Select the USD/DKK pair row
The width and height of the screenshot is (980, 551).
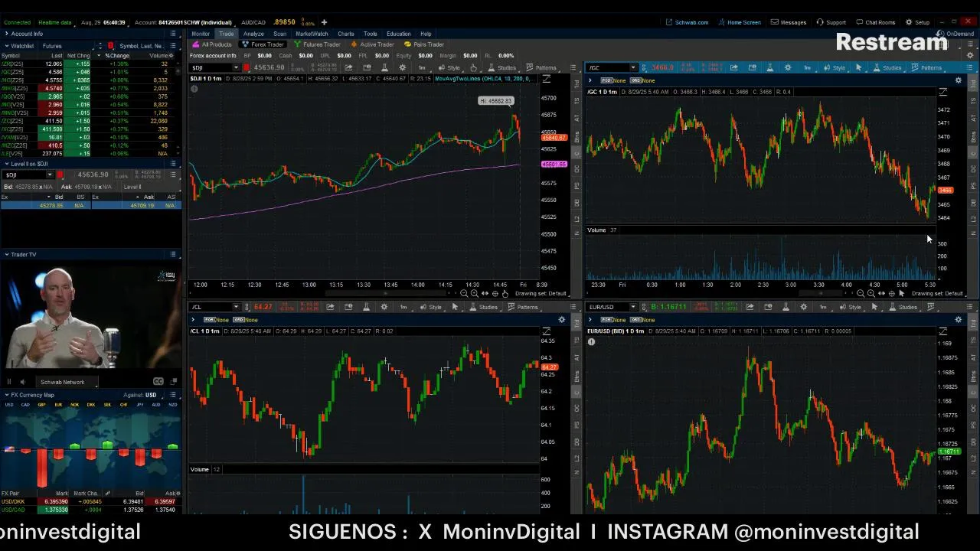click(x=90, y=502)
